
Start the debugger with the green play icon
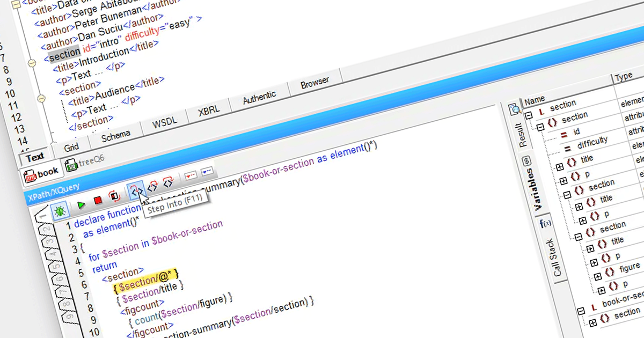[x=80, y=204]
